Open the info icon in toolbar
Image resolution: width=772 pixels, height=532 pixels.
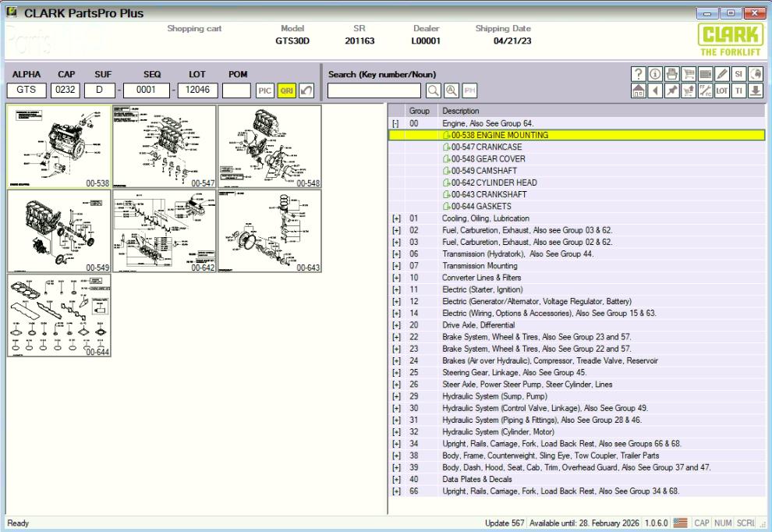point(654,74)
